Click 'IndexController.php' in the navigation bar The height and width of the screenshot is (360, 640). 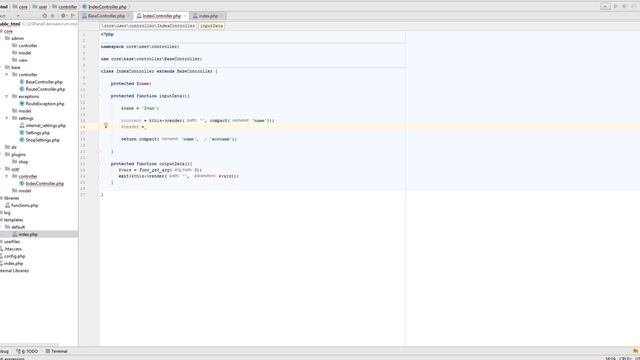pos(107,7)
